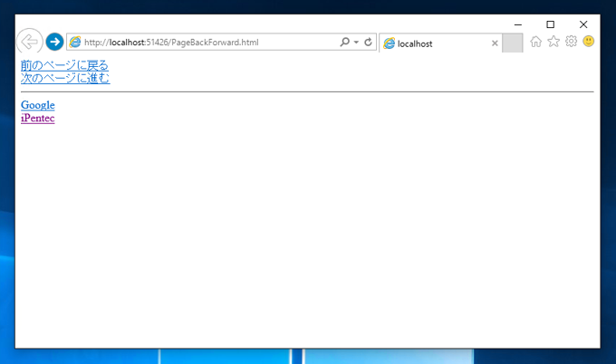Click the blue forward arrow button
Image resolution: width=616 pixels, height=364 pixels.
point(54,42)
